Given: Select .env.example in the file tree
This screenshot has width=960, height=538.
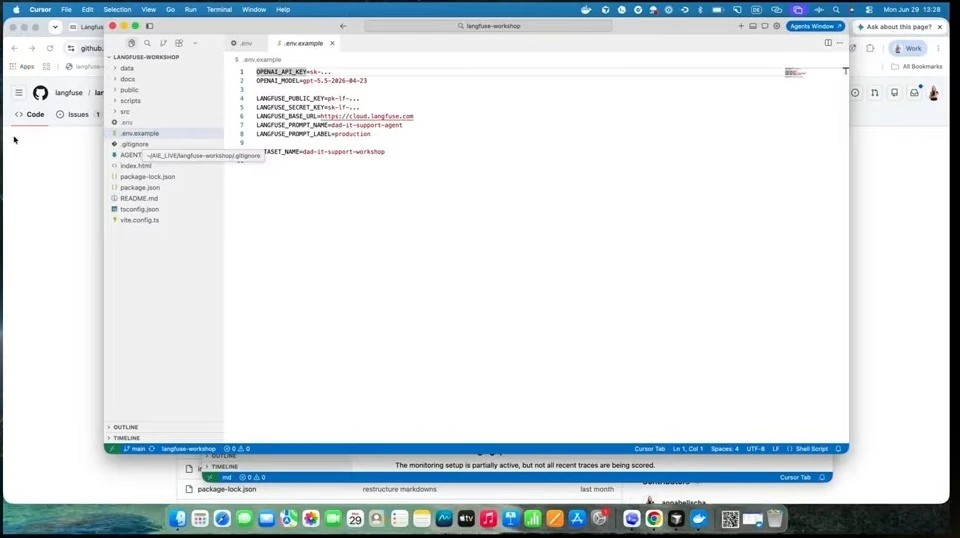Looking at the screenshot, I should [x=140, y=133].
